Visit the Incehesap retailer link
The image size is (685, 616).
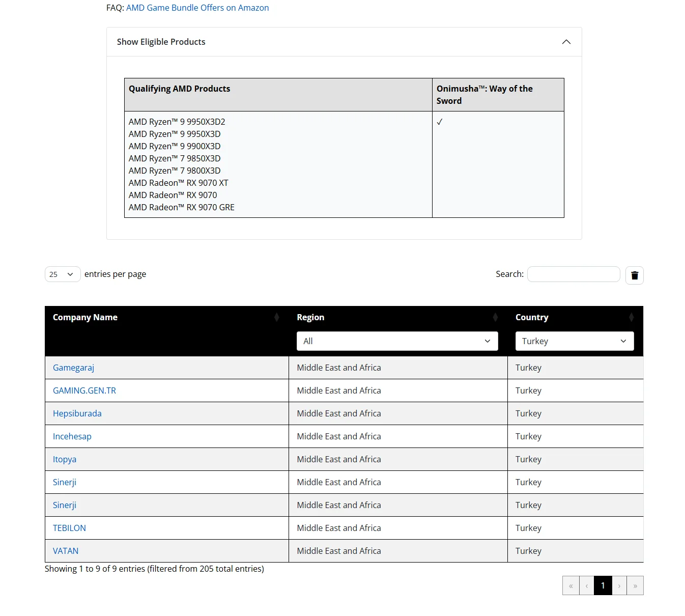72,436
